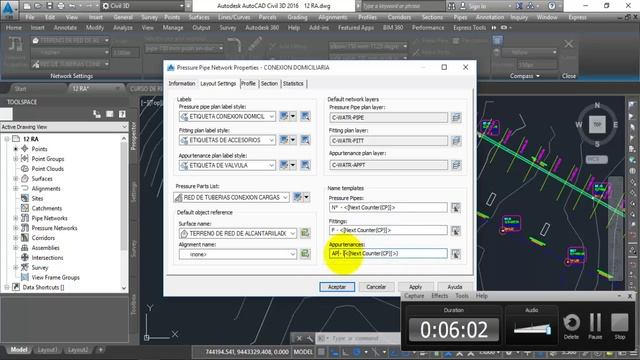Click in the Appurtenances name template field

[388, 253]
